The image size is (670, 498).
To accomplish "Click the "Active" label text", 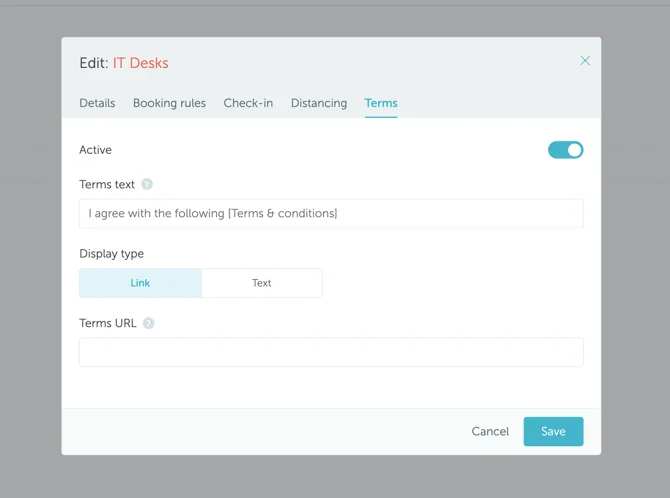I will click(x=96, y=150).
